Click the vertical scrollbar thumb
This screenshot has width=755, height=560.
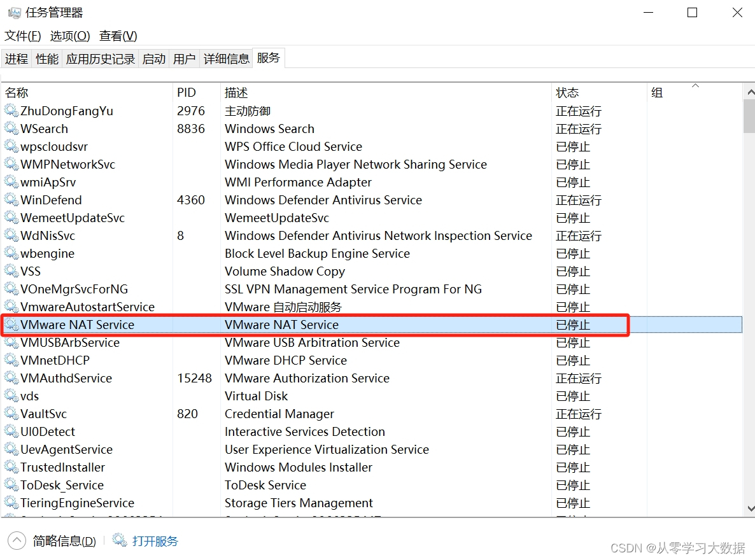tap(750, 116)
